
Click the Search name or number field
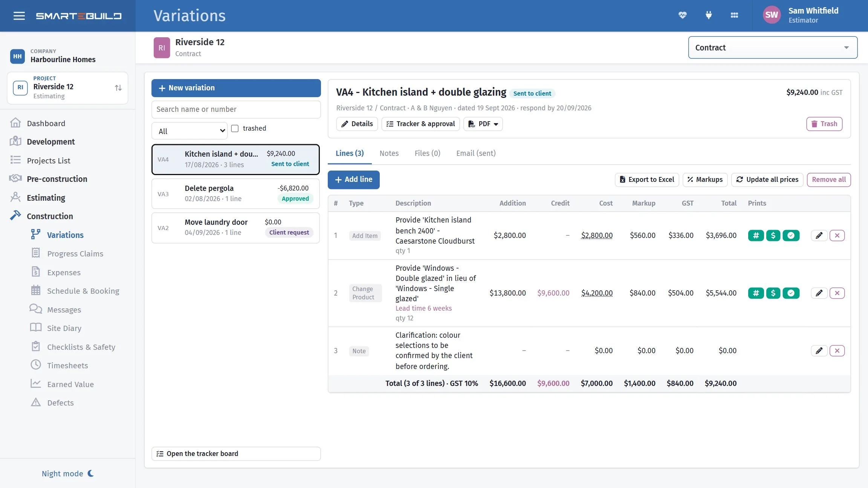point(236,109)
